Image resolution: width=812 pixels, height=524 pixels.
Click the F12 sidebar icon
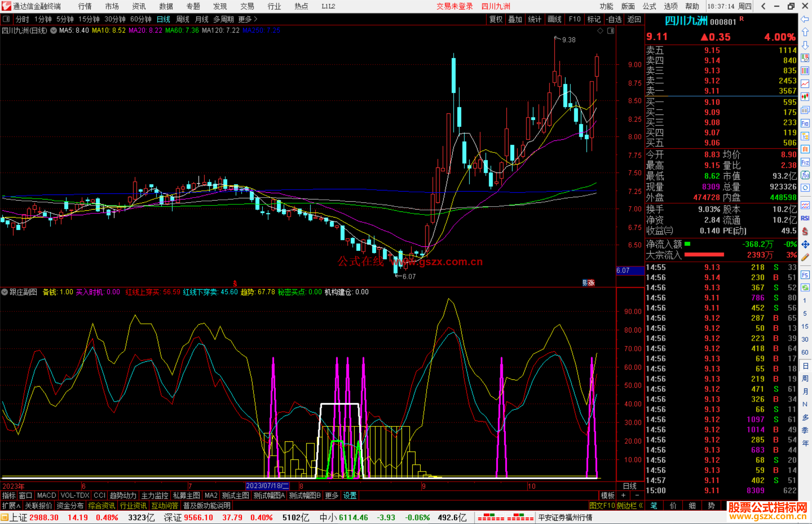805,162
